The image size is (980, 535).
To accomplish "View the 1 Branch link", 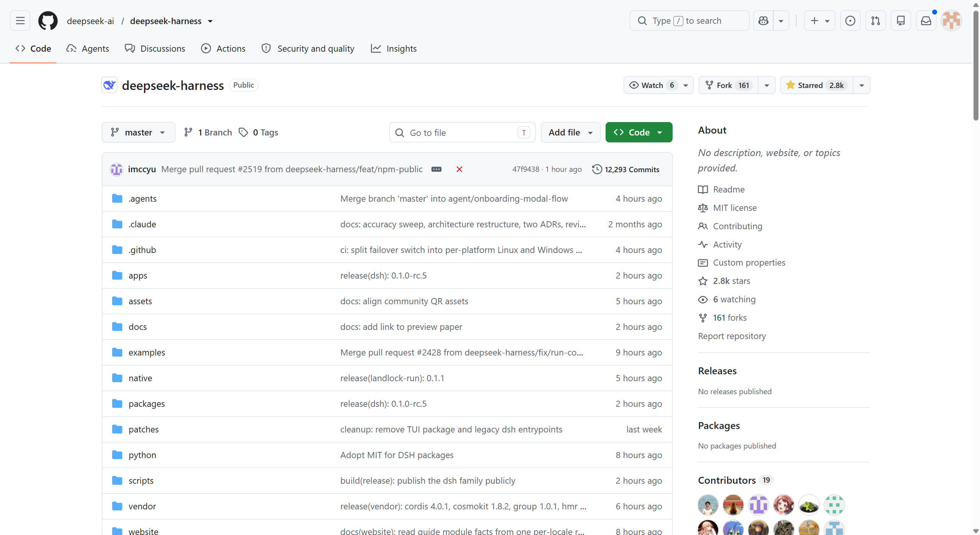I will (x=208, y=132).
